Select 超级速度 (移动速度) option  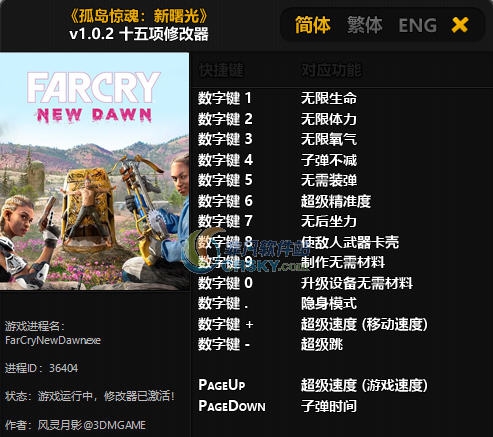click(x=364, y=324)
